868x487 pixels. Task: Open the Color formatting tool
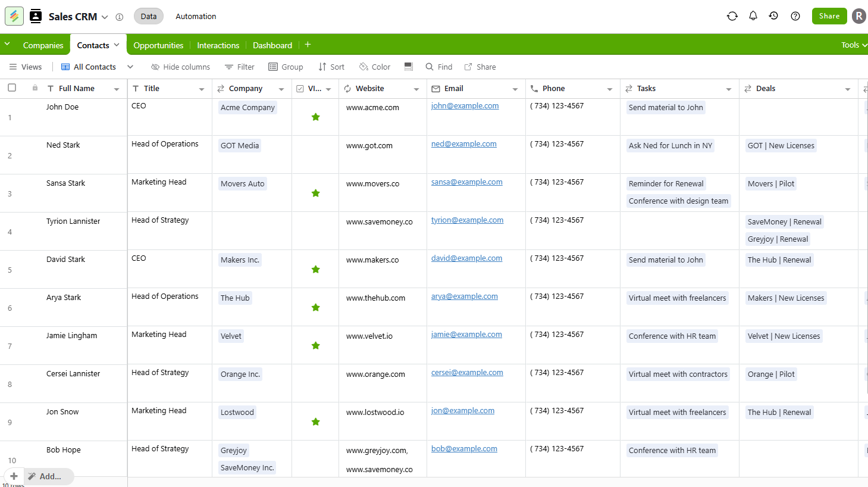[374, 67]
